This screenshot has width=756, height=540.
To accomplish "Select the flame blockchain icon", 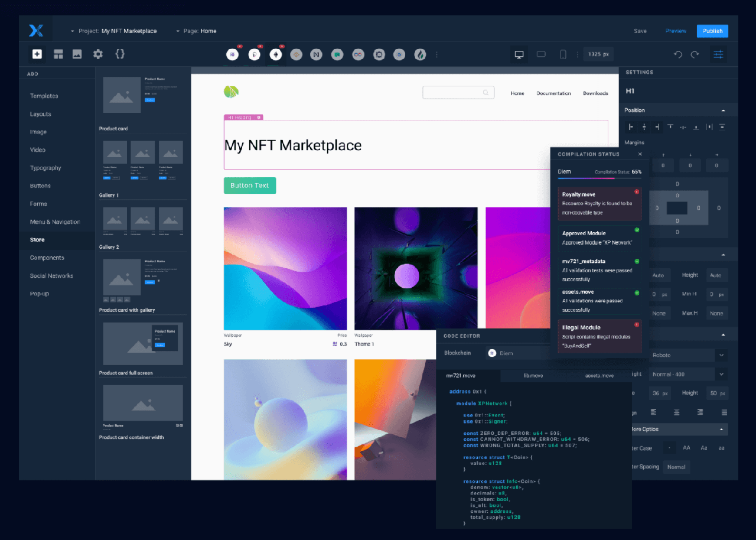I will (x=420, y=54).
